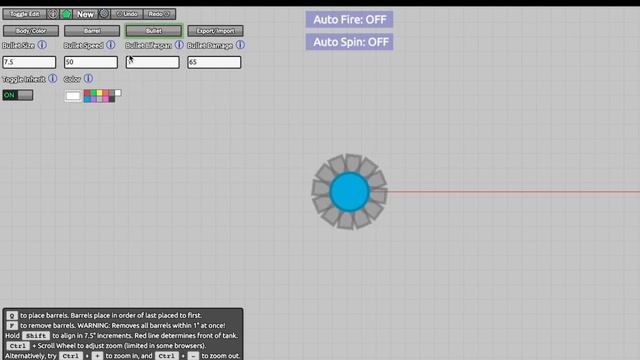
Task: Pick the blue palette swatch
Action: pos(87,99)
